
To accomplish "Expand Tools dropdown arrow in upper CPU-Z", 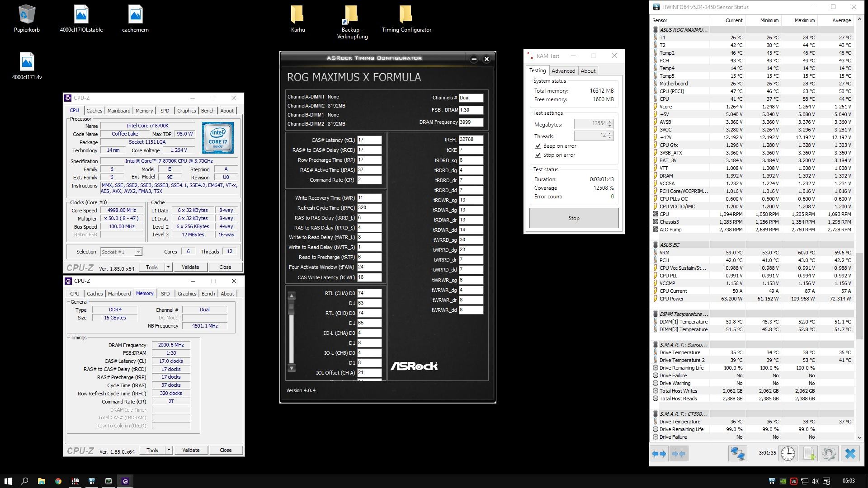I will point(168,267).
